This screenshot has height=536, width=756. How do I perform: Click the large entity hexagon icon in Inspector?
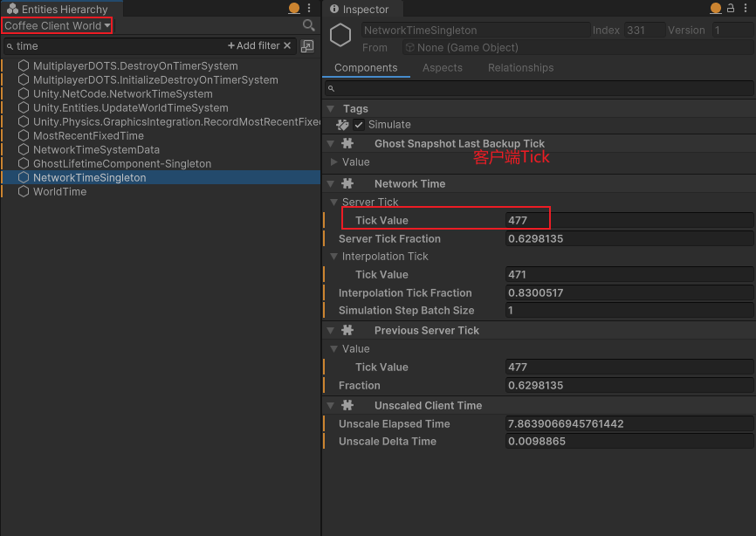coord(340,35)
